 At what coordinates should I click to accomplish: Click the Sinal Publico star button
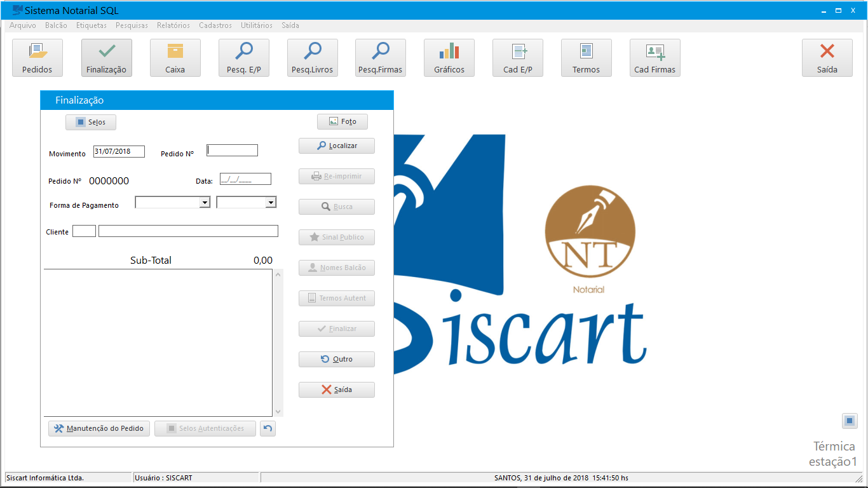[337, 237]
